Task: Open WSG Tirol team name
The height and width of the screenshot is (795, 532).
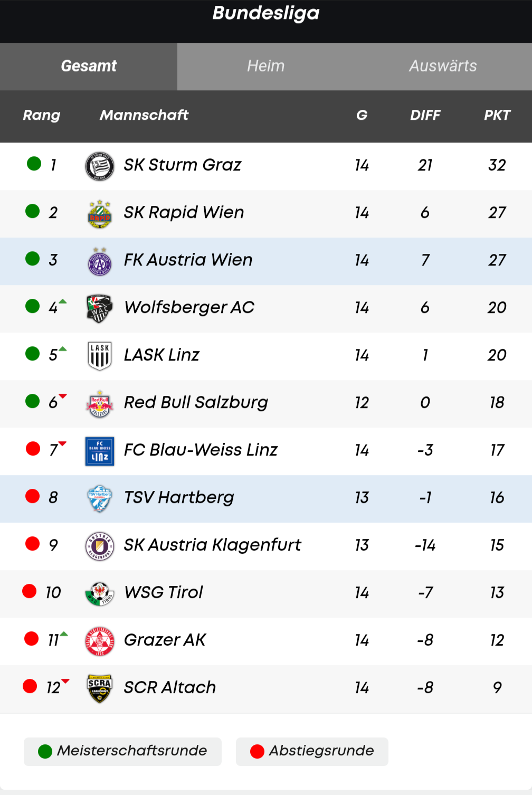Action: coord(163,592)
